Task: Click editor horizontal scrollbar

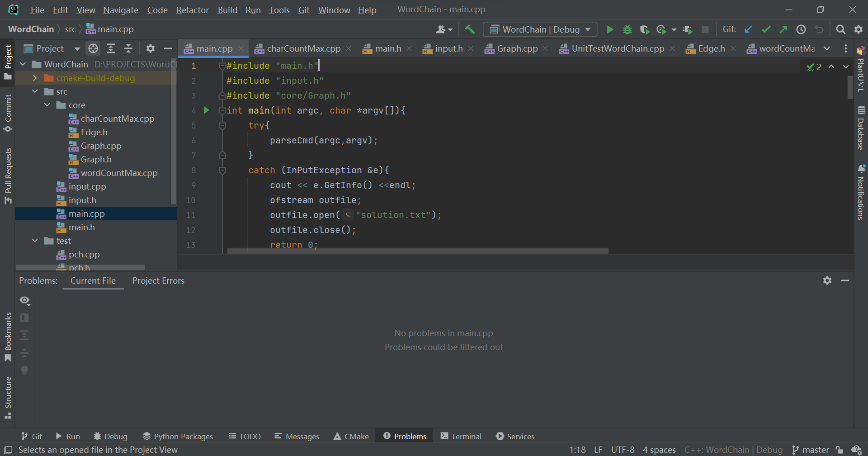Action: coord(418,251)
